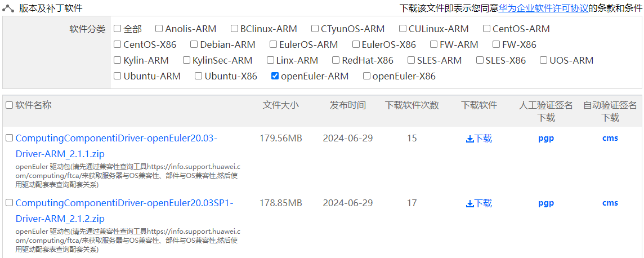The height and width of the screenshot is (258, 644).
Task: Click the version and patch software header icon
Action: pyautogui.click(x=8, y=8)
